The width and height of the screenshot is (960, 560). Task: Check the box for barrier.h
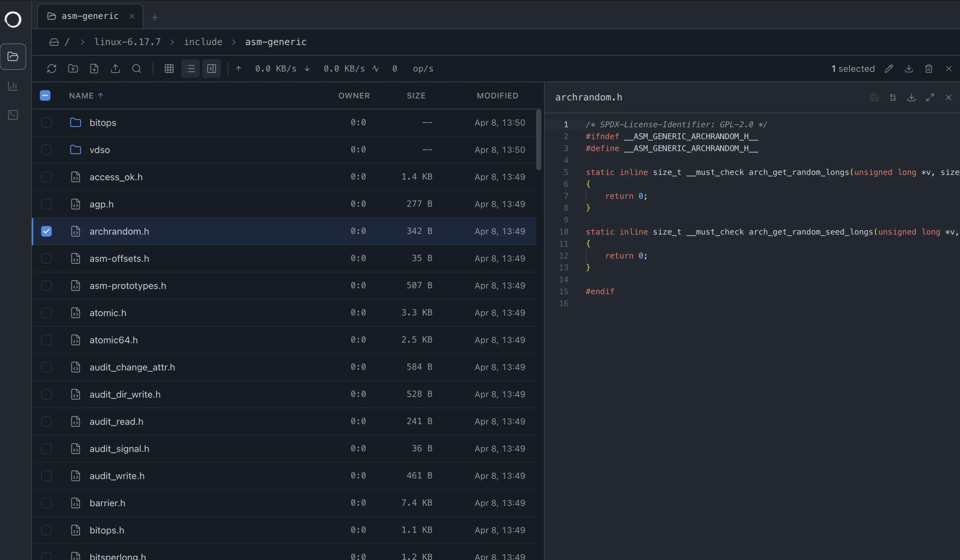[x=46, y=503]
